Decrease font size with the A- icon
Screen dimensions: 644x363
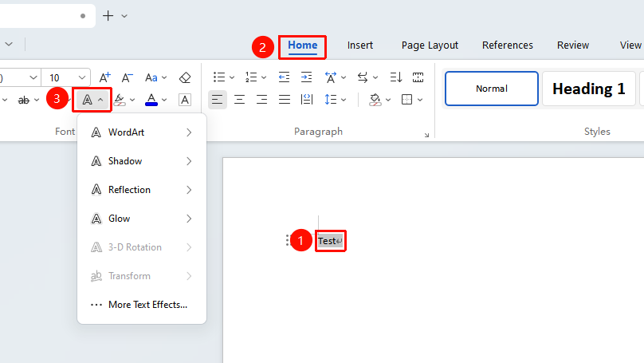(x=128, y=77)
